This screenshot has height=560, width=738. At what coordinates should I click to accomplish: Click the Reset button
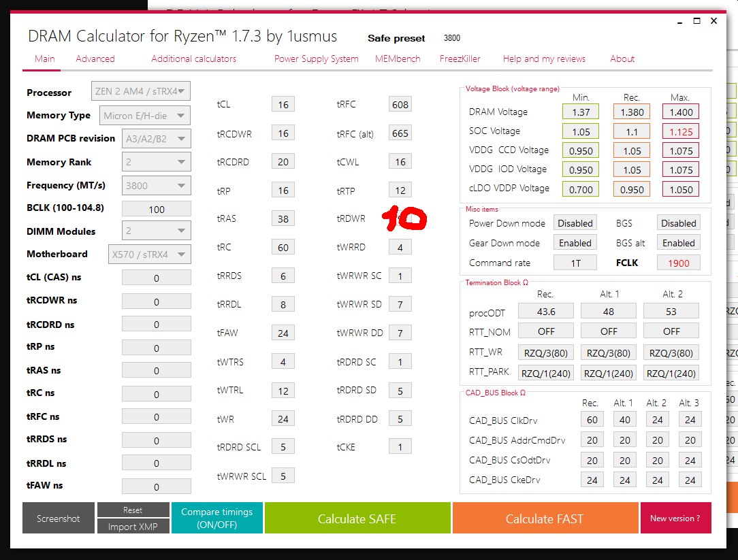(133, 510)
